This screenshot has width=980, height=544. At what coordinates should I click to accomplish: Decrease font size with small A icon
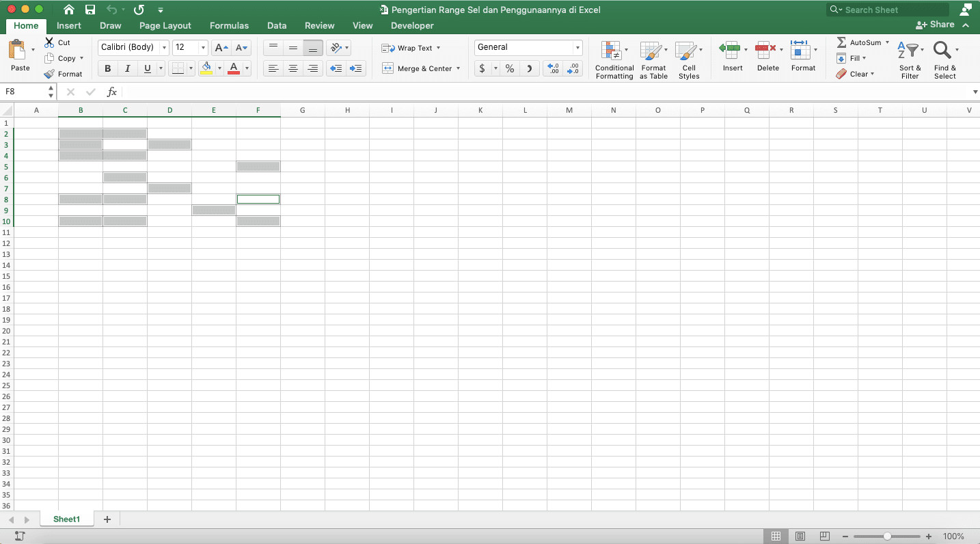coord(241,48)
